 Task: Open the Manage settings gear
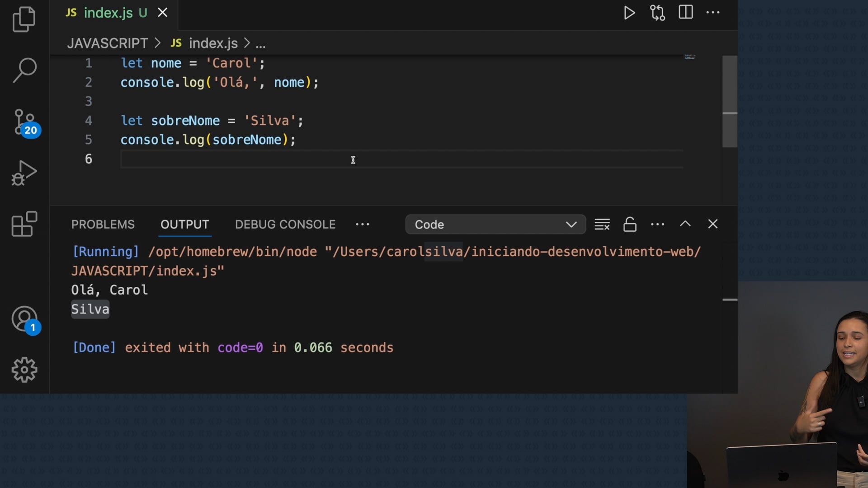(24, 370)
